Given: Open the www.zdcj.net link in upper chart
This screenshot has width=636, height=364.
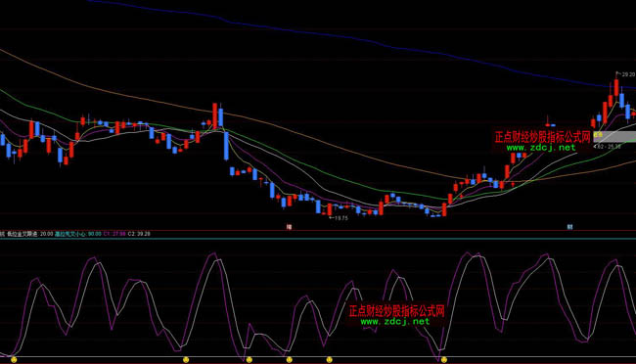Looking at the screenshot, I should coord(541,148).
